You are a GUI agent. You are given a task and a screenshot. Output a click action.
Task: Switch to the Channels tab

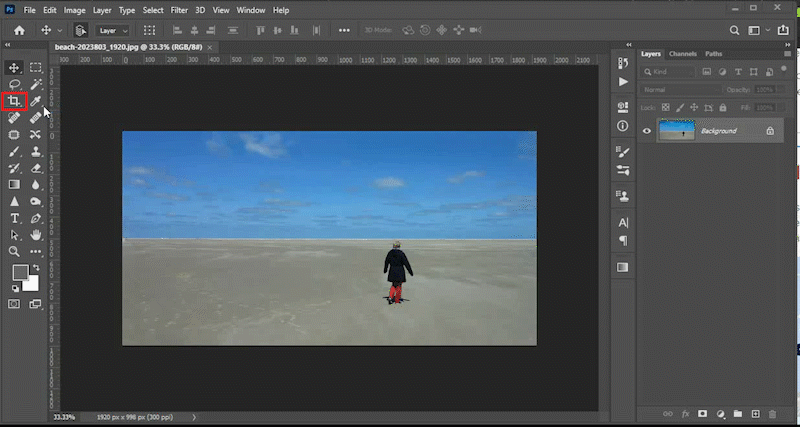[683, 53]
